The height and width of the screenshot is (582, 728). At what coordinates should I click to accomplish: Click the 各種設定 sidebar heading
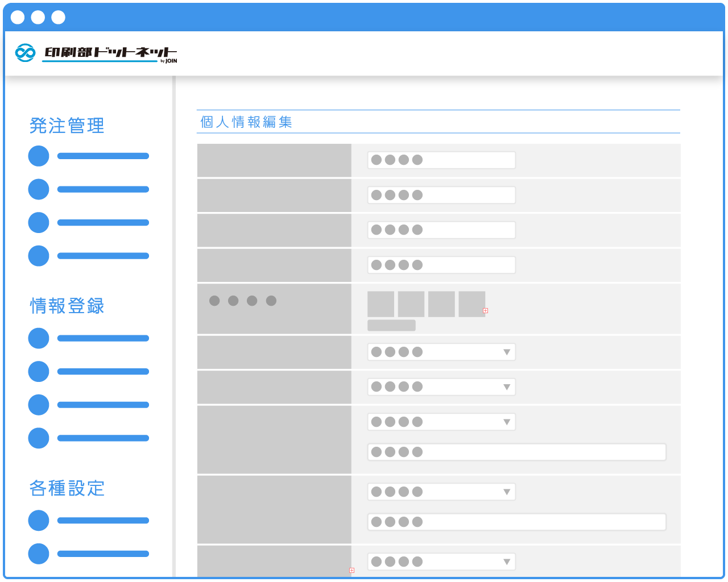tap(67, 488)
